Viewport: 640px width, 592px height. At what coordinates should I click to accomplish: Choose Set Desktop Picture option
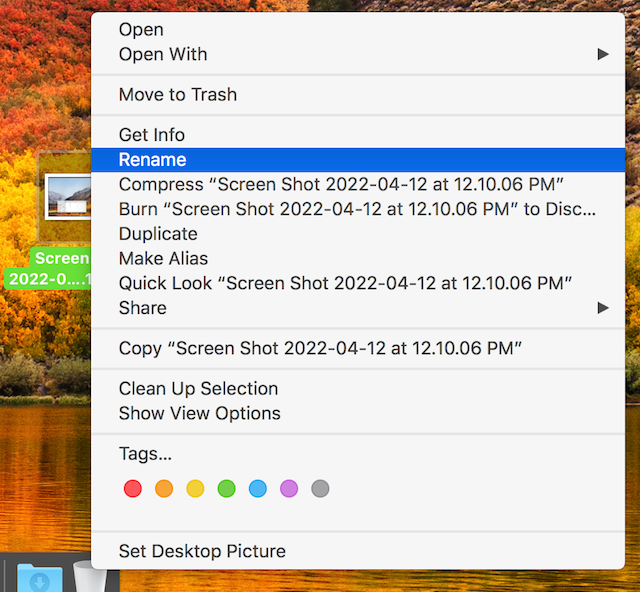point(202,551)
